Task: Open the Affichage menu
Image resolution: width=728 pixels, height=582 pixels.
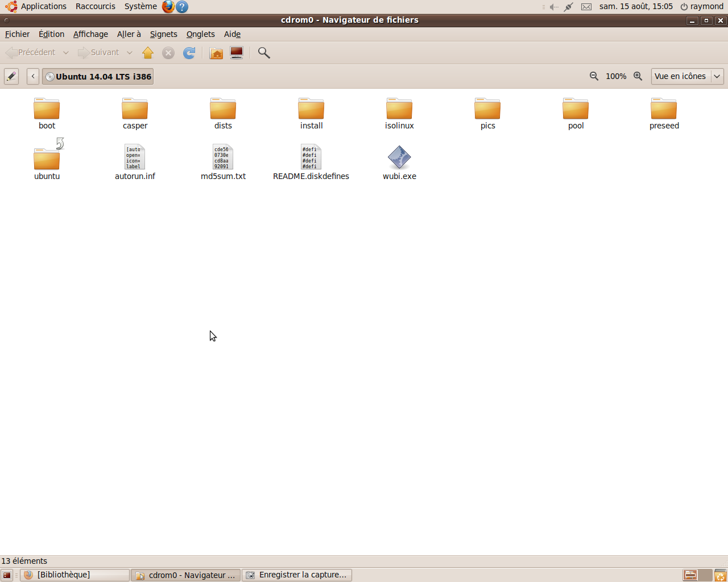Action: tap(90, 34)
